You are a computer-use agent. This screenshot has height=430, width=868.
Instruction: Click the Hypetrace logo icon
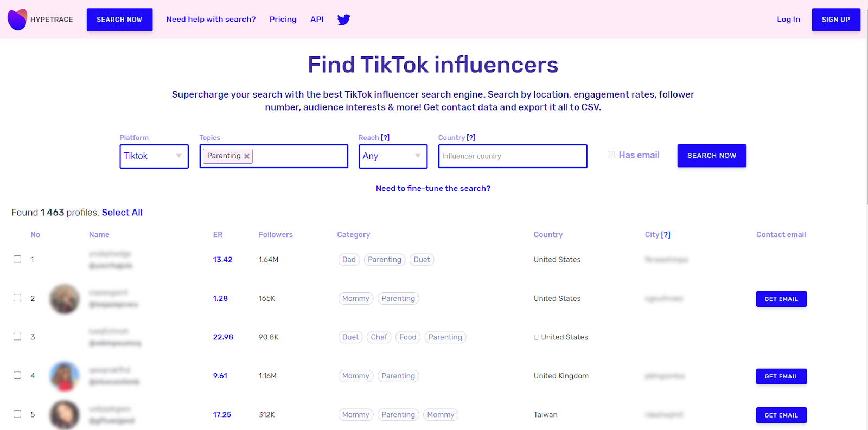(17, 20)
